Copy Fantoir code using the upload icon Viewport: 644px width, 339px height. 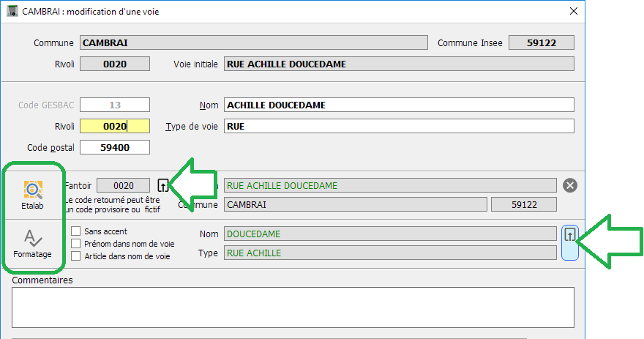(x=163, y=185)
